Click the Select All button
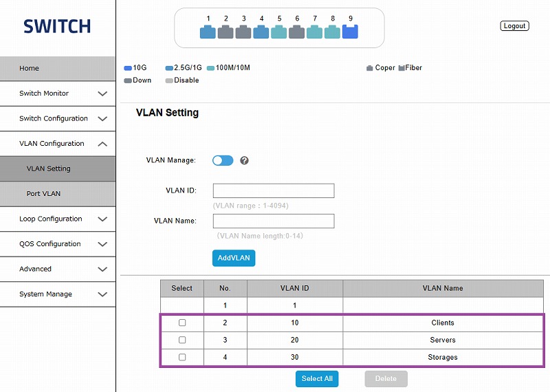The width and height of the screenshot is (550, 392). [x=317, y=379]
